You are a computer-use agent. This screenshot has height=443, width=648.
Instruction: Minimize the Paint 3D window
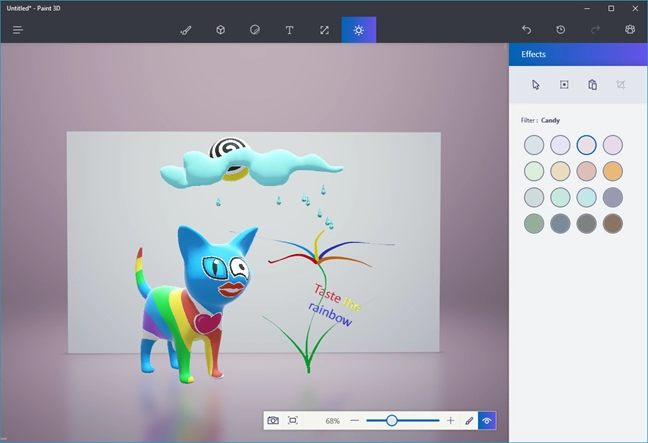coord(587,8)
